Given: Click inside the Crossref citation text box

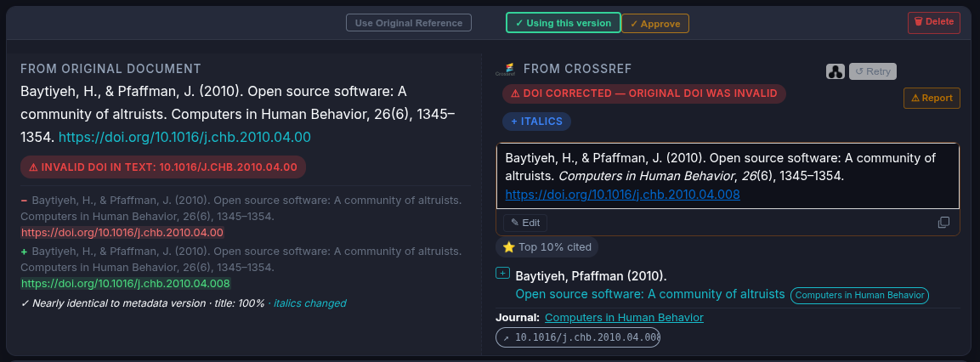Looking at the screenshot, I should coord(728,176).
